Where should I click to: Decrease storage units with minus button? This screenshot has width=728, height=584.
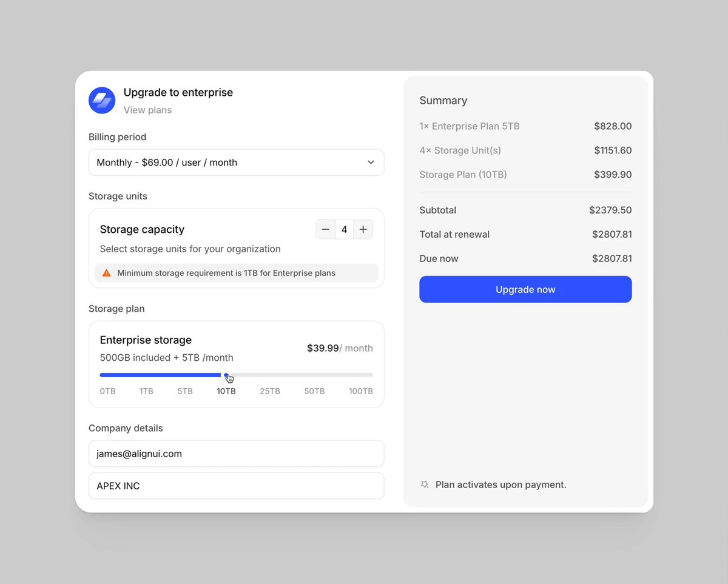(326, 229)
